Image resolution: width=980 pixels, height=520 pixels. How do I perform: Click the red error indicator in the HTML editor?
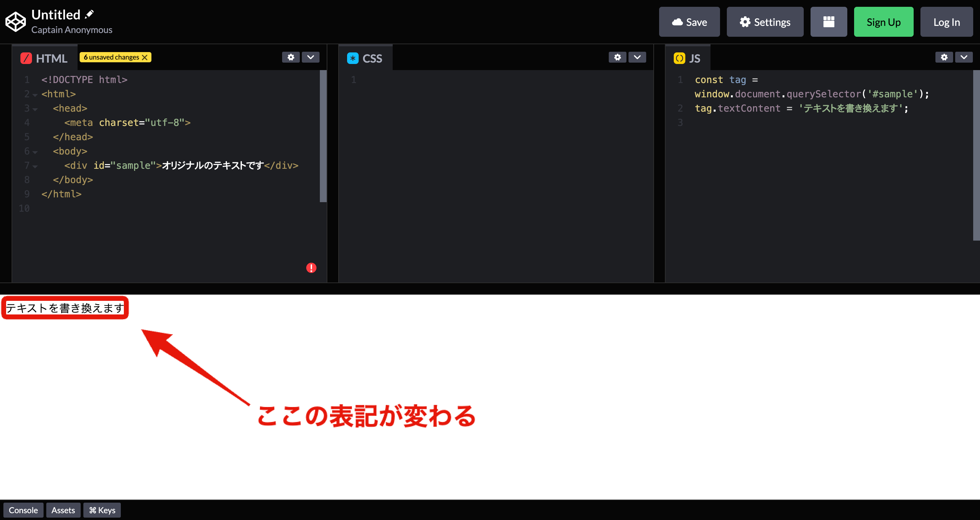point(311,268)
